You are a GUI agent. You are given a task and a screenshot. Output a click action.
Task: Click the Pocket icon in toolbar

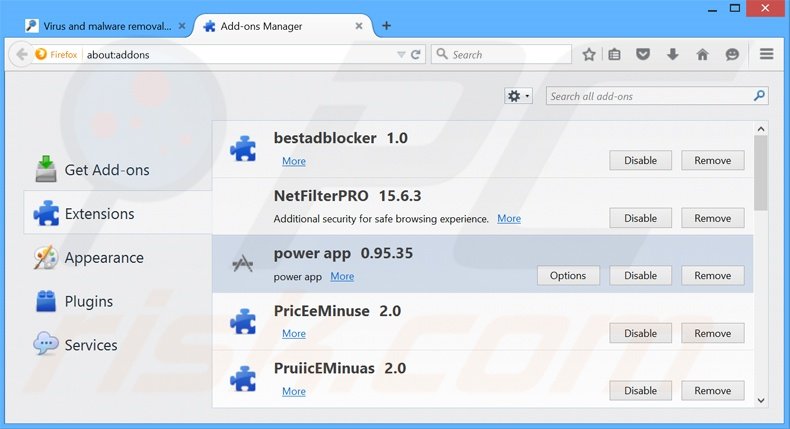[642, 54]
